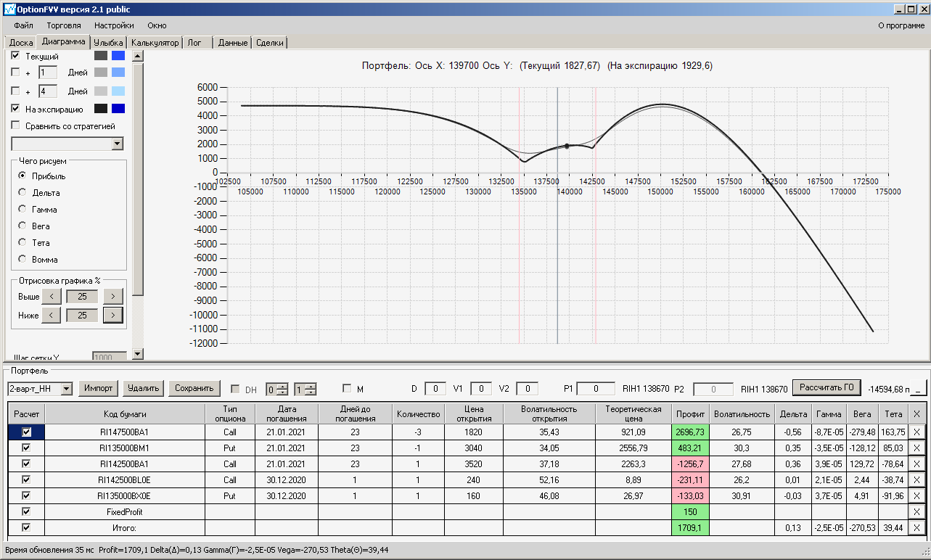
Task: Decrease the Выше percent with the left arrow
Action: 51,296
